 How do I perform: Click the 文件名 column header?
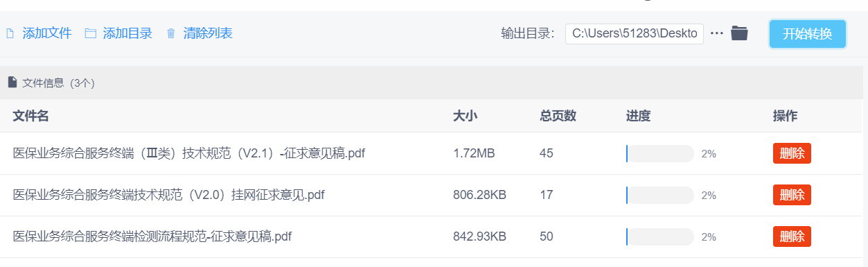(30, 116)
